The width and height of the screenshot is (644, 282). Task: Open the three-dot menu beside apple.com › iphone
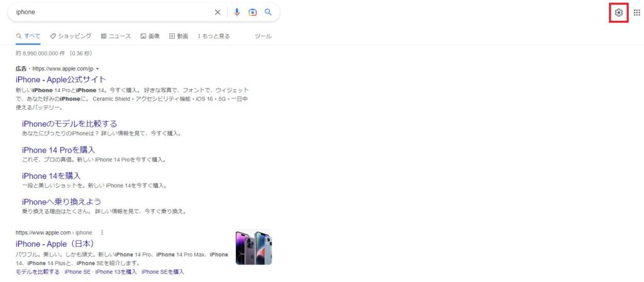pyautogui.click(x=103, y=232)
